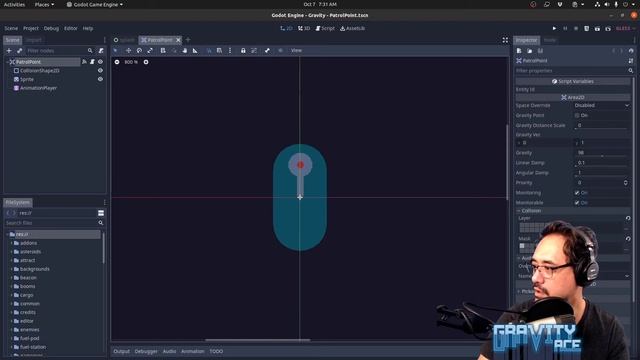The height and width of the screenshot is (360, 640).
Task: Select the Move Mode tool
Action: point(128,51)
